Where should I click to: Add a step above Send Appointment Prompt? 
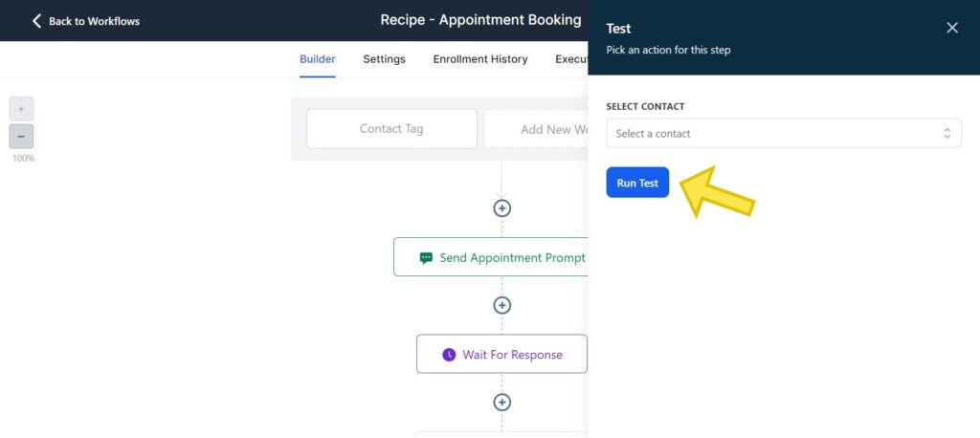501,208
